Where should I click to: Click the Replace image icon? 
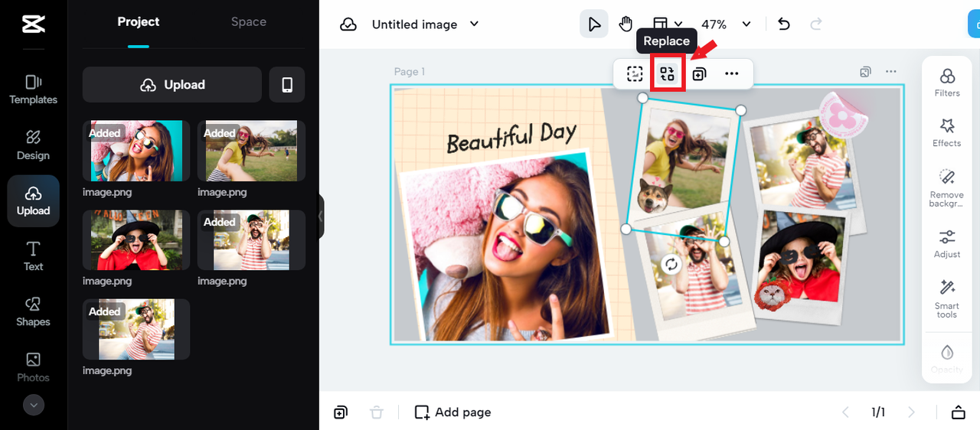[667, 74]
